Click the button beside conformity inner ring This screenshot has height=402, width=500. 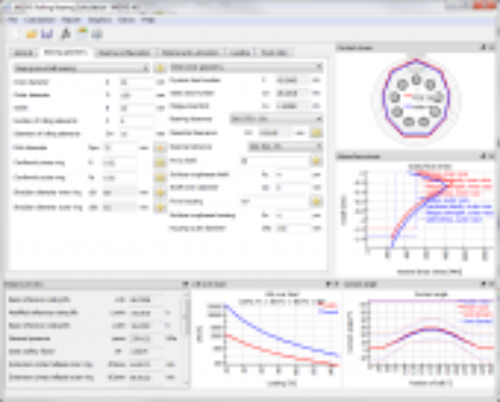click(160, 162)
